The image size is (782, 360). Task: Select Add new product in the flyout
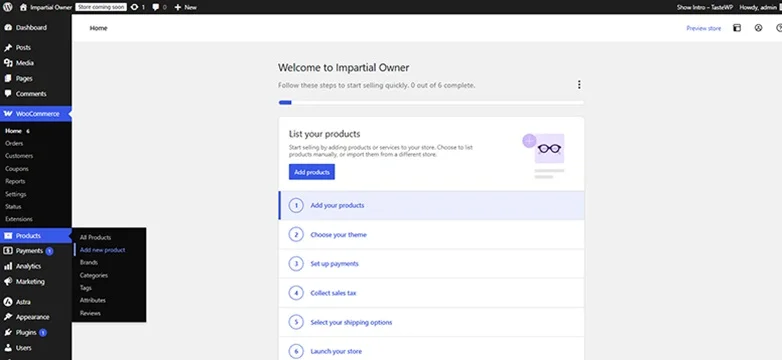coord(102,250)
